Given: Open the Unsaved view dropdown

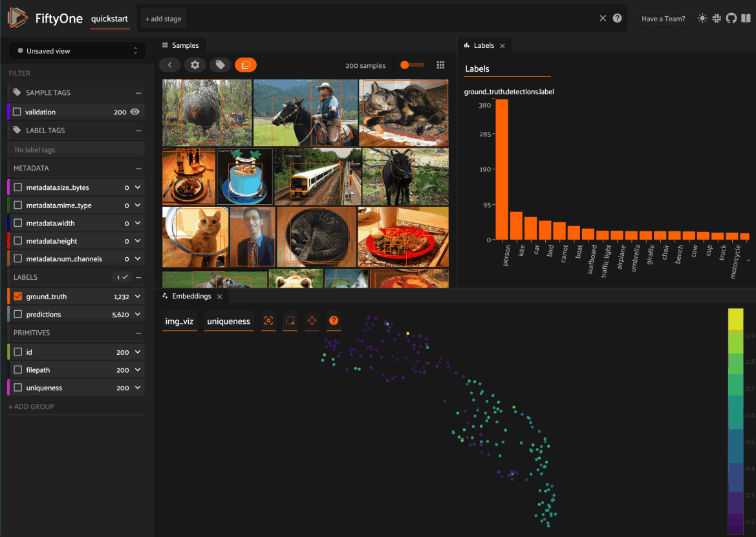Looking at the screenshot, I should click(x=77, y=50).
